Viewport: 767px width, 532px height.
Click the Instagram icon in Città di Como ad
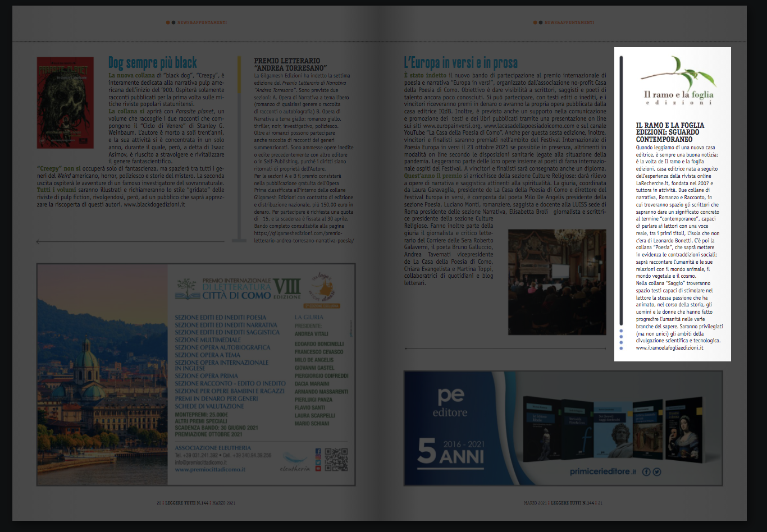tap(318, 457)
